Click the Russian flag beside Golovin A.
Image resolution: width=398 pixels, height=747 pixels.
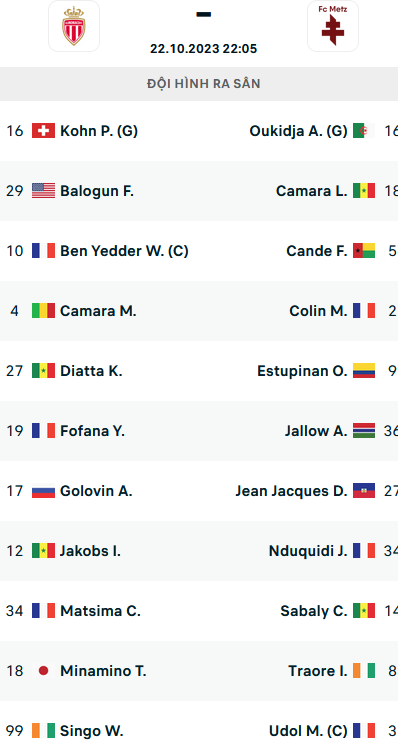point(43,491)
